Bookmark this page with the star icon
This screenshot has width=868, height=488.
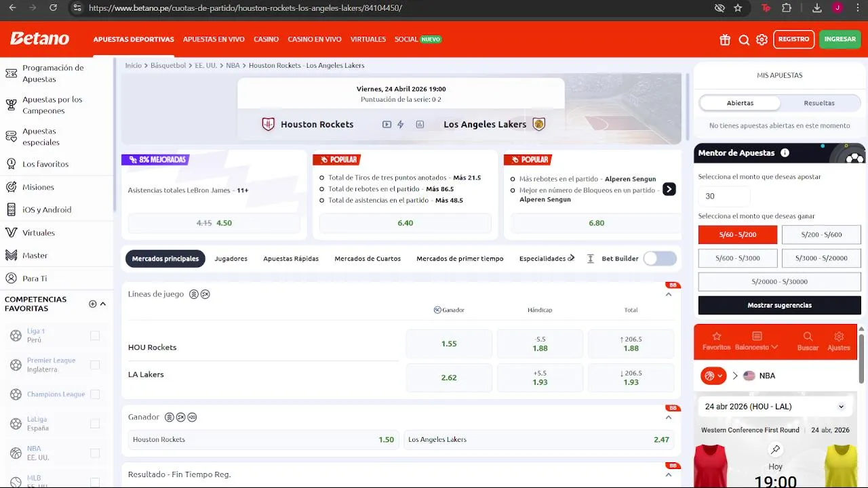click(x=738, y=8)
